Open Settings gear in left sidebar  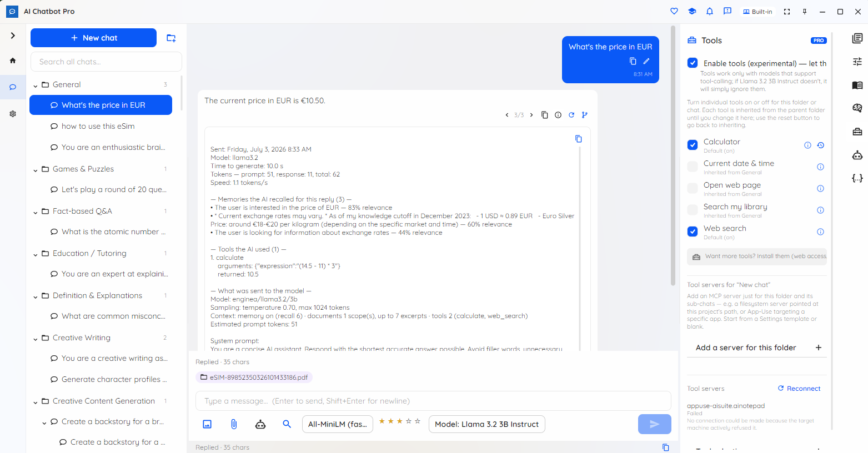[x=13, y=114]
